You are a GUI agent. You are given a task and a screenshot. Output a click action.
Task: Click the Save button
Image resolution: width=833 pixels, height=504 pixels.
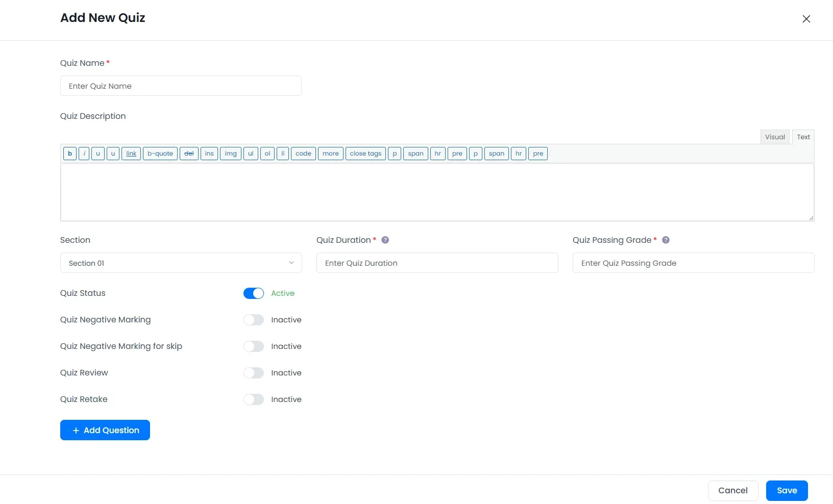[787, 490]
